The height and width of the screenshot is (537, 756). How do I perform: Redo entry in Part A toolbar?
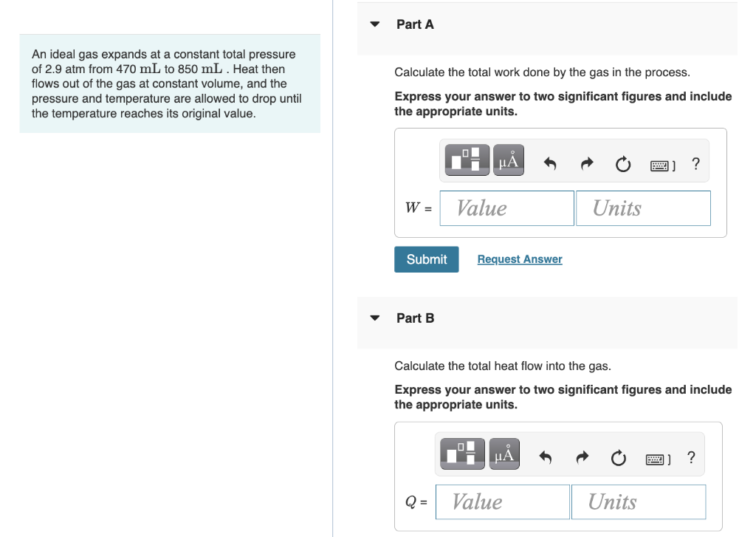[586, 164]
